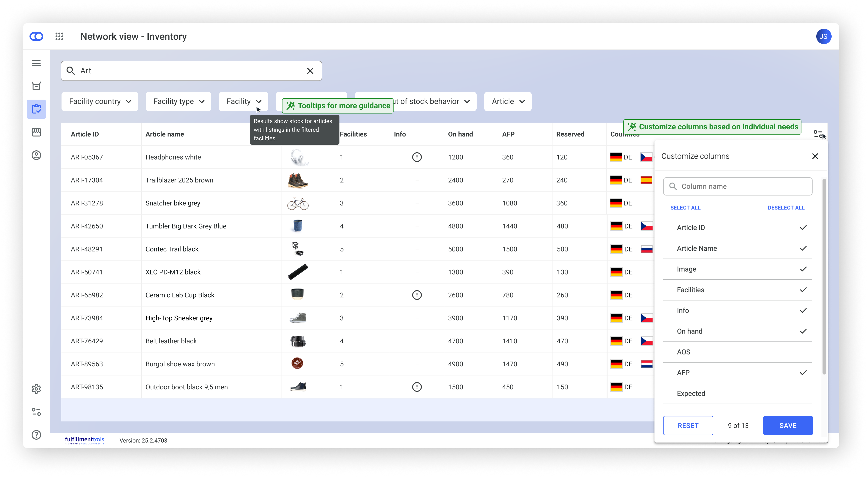Open the orders basket sidebar icon
Viewport: 868px width, 477px height.
coord(36,86)
